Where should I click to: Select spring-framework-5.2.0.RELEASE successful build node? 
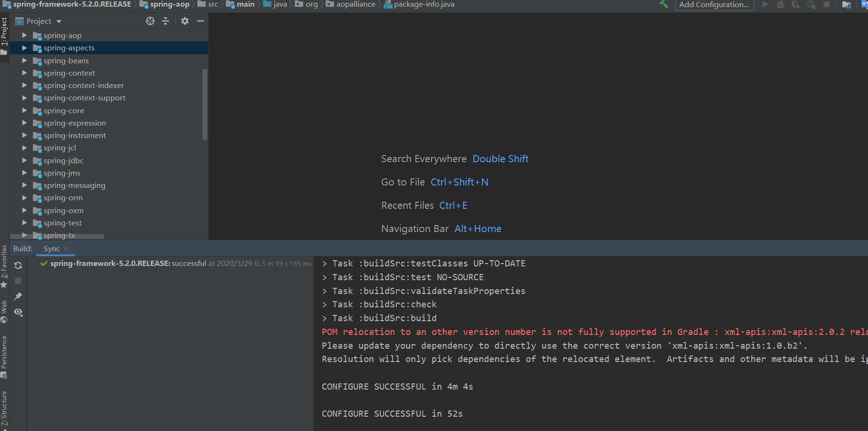point(110,264)
